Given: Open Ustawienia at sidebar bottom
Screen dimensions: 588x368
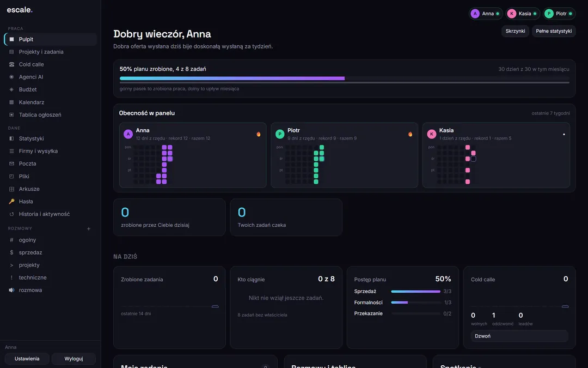Looking at the screenshot, I should click(27, 359).
